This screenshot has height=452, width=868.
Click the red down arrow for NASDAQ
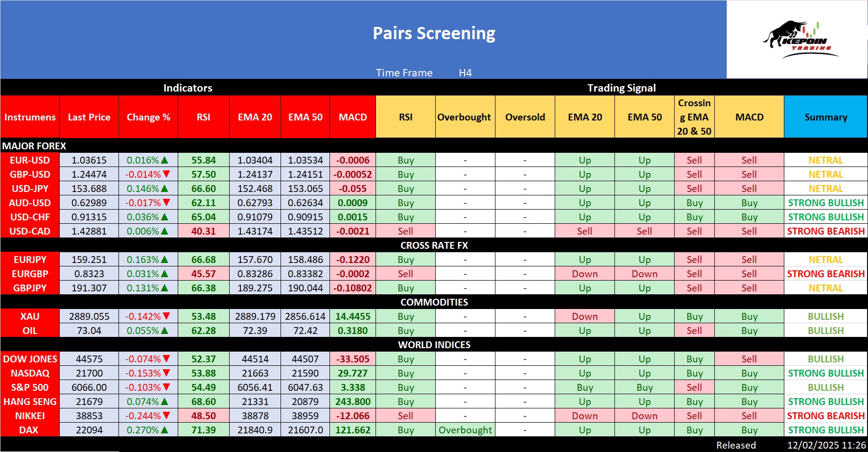pyautogui.click(x=166, y=373)
